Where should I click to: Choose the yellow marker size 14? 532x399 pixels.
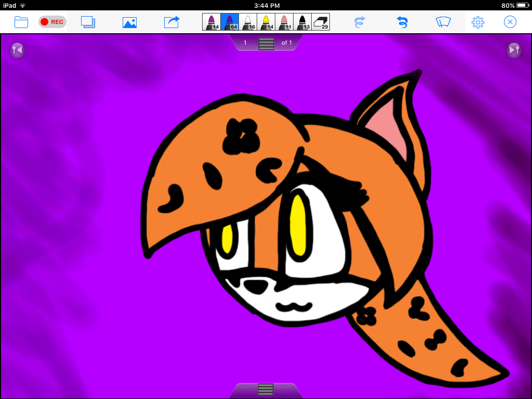pyautogui.click(x=266, y=22)
